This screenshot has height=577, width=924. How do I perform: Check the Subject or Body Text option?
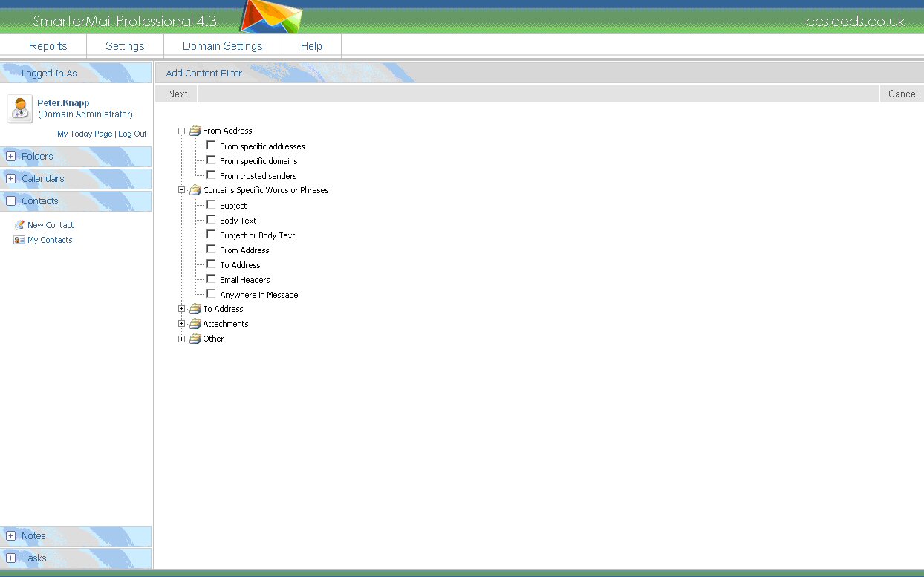point(211,235)
